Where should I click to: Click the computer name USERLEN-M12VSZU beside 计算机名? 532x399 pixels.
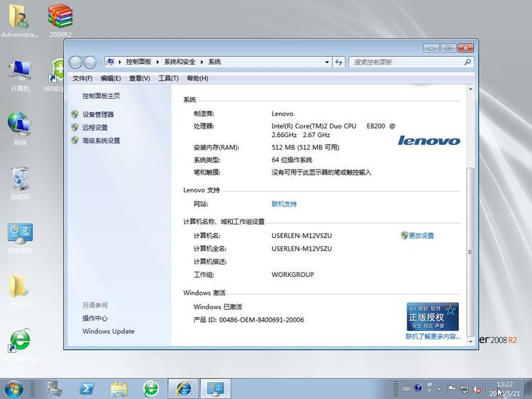tap(301, 235)
